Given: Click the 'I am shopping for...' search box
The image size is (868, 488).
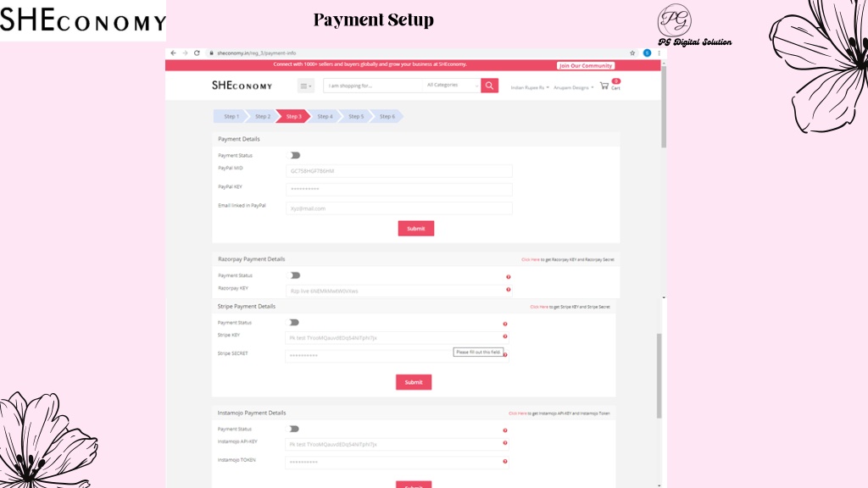Looking at the screenshot, I should [x=373, y=86].
